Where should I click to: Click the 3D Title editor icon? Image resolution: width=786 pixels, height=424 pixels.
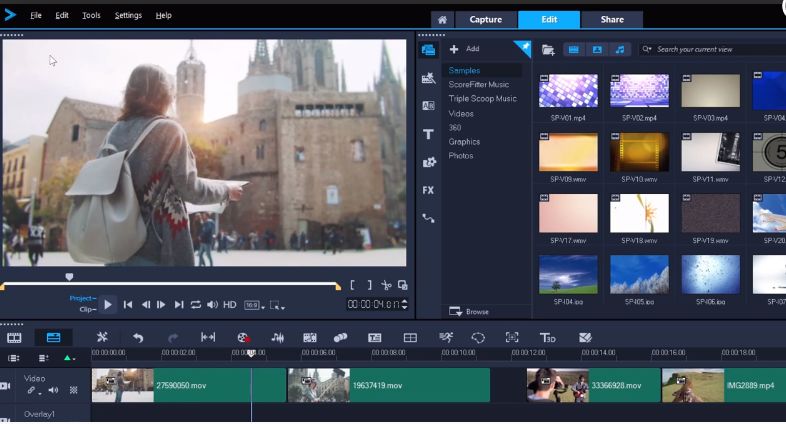click(547, 338)
